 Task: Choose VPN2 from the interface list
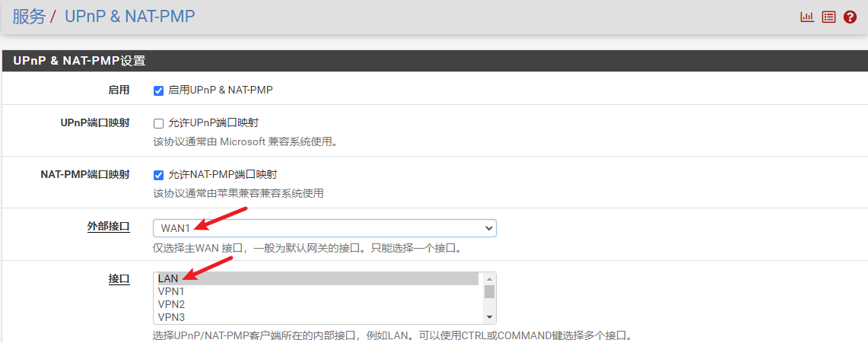316,304
